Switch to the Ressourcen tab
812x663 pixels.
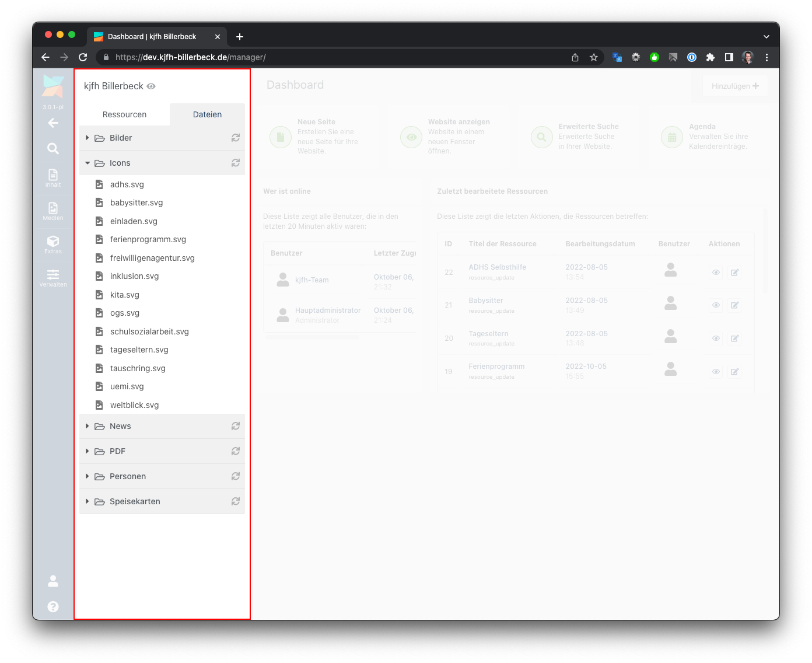click(124, 115)
